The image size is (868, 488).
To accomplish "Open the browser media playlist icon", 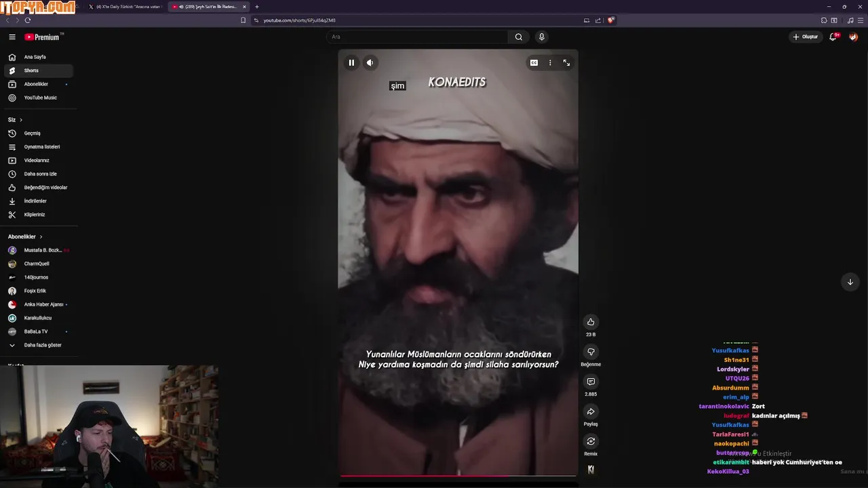I will (850, 20).
